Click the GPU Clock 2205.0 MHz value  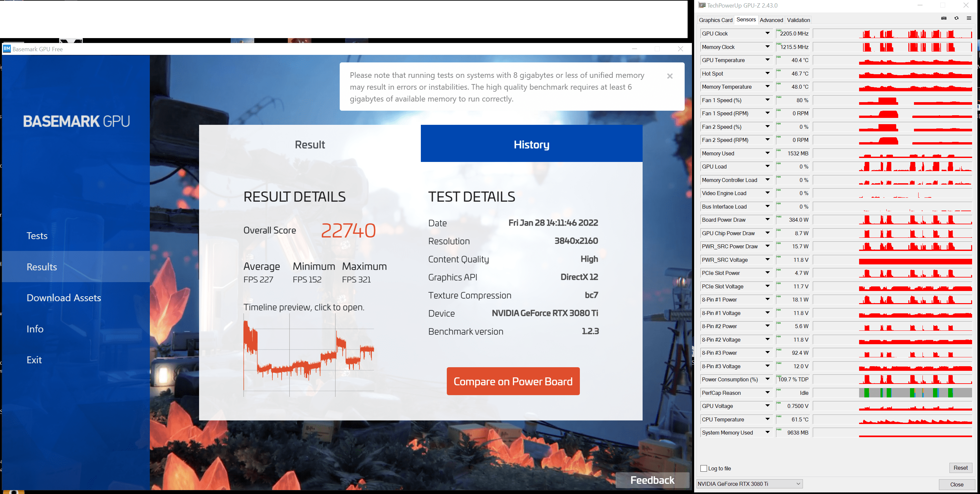[x=794, y=34]
